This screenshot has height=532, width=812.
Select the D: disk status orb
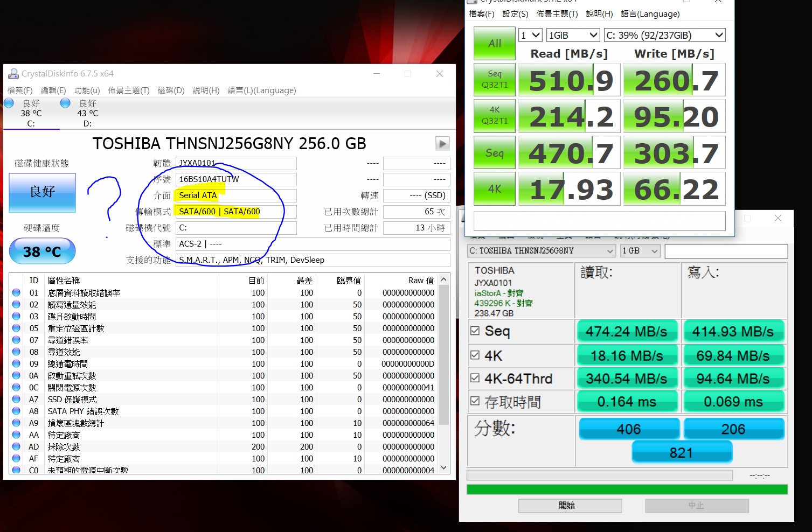[66, 103]
